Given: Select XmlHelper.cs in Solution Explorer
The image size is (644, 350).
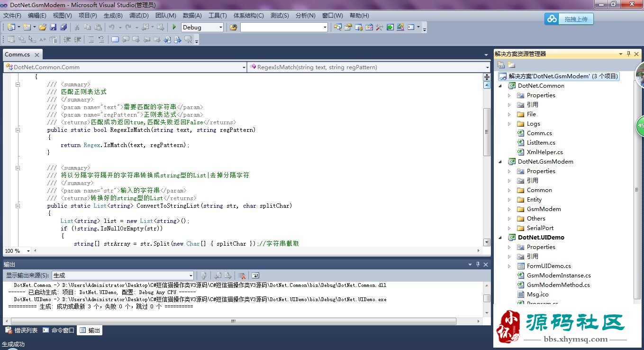Looking at the screenshot, I should tap(544, 152).
